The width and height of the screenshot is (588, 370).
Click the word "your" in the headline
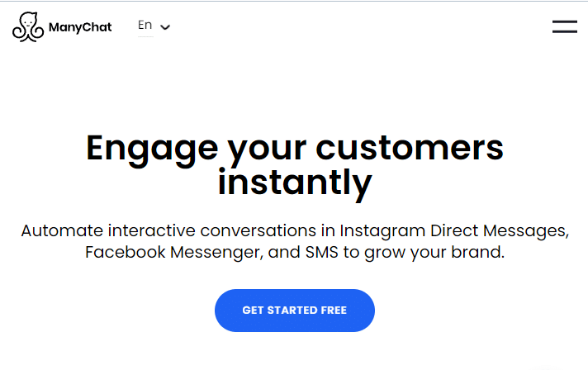[267, 151]
